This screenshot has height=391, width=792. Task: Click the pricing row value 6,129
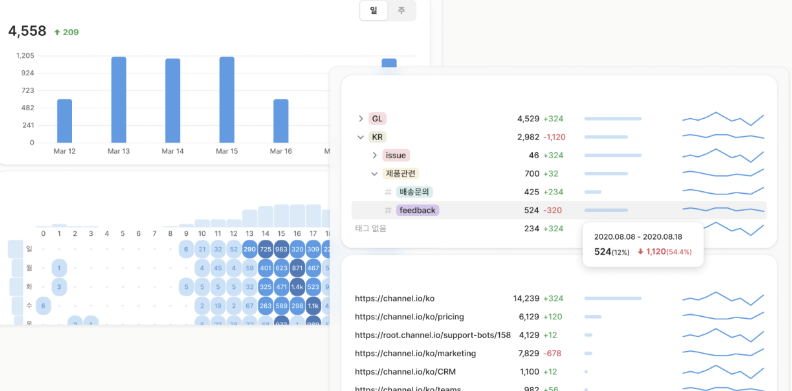[x=528, y=317]
